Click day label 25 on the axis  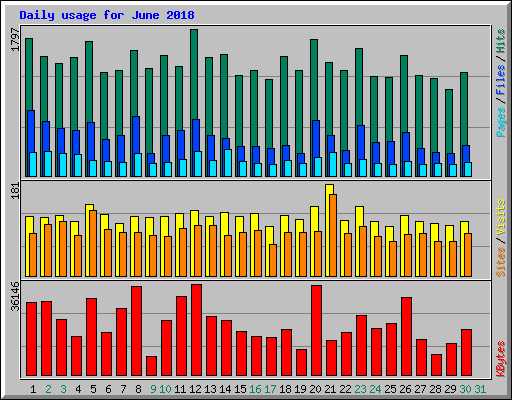(x=390, y=389)
